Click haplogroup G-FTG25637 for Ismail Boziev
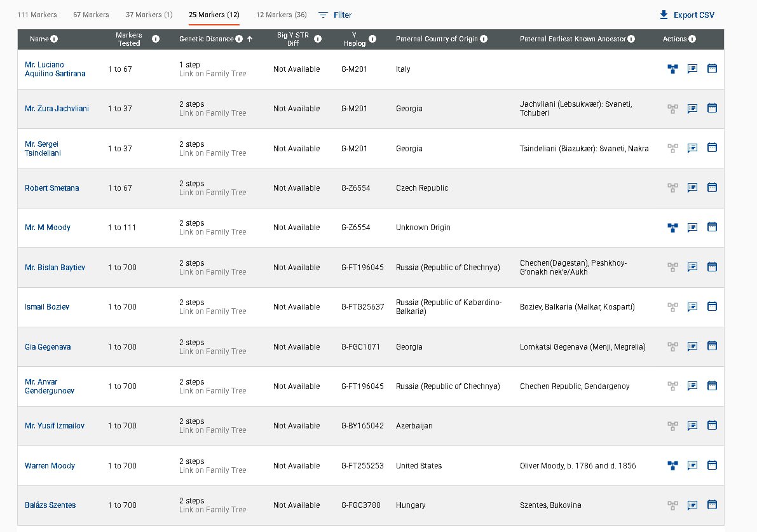This screenshot has height=532, width=757. (362, 306)
